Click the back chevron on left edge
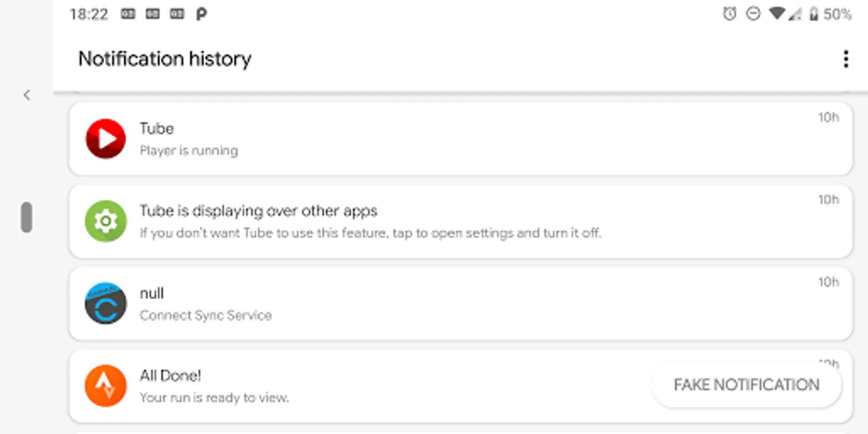The image size is (868, 434). (x=27, y=95)
